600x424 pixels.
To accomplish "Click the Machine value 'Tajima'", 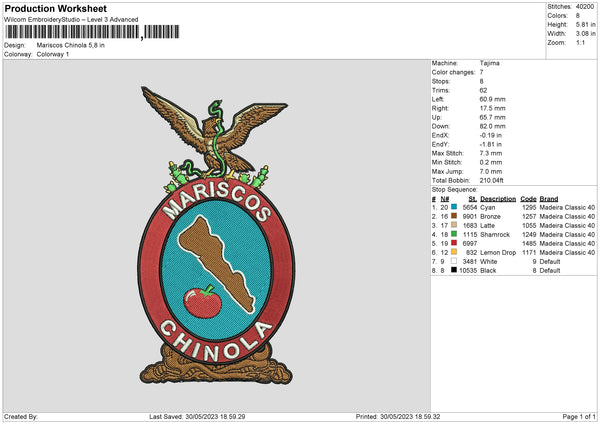I will (489, 63).
